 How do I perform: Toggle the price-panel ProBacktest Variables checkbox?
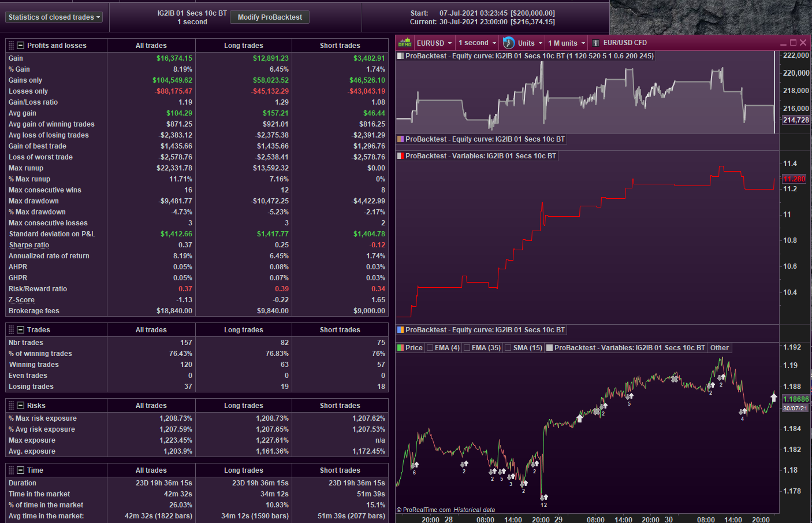pos(550,348)
